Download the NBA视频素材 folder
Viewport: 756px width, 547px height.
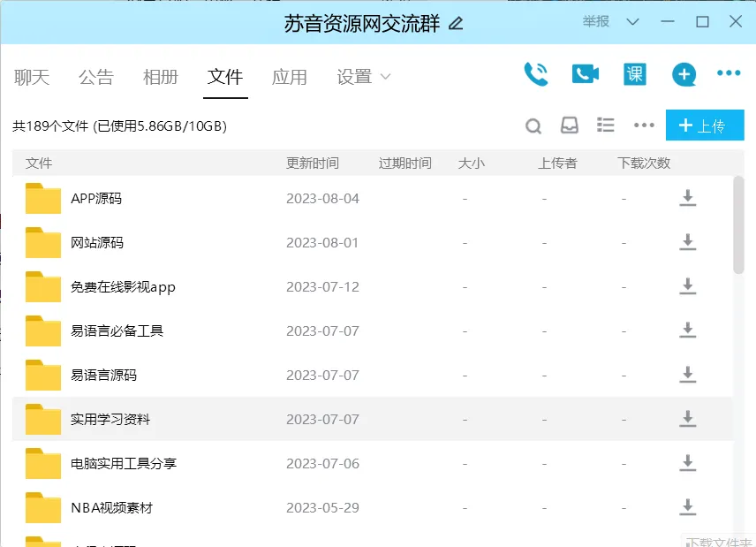[x=687, y=507]
